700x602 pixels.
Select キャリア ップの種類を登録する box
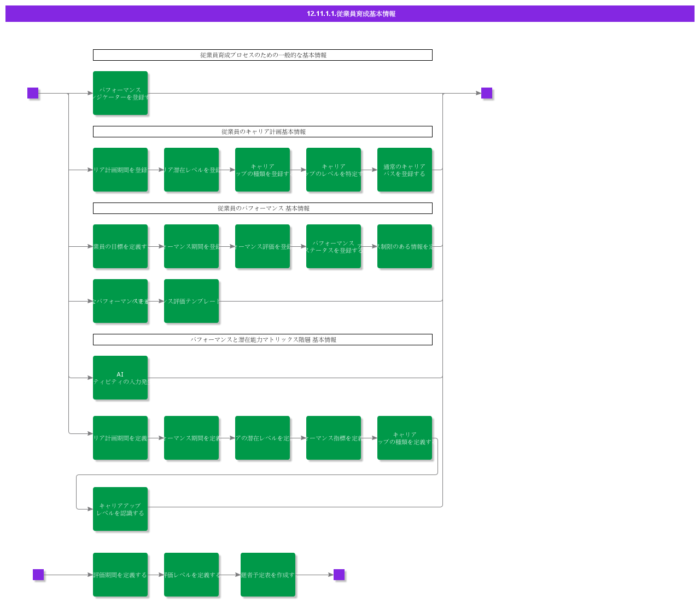pos(262,170)
